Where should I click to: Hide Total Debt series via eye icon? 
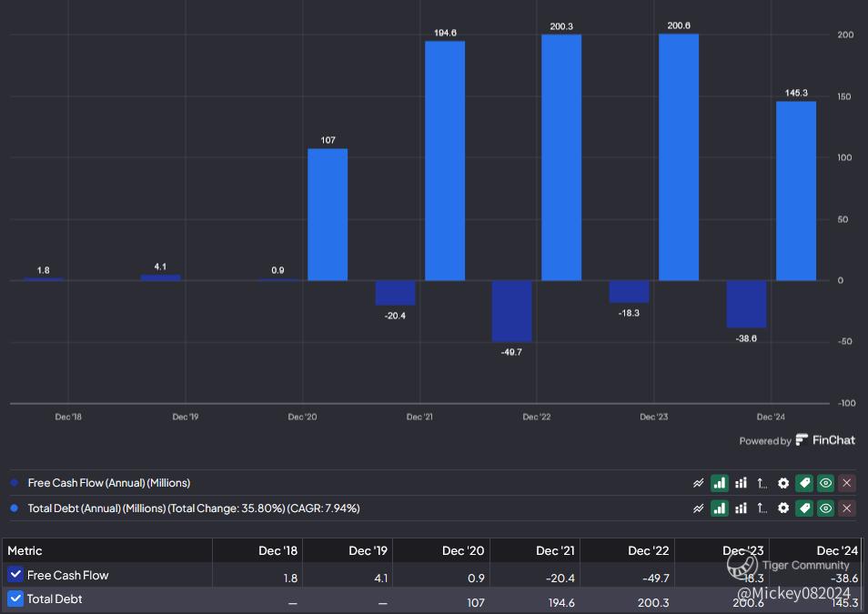point(825,508)
